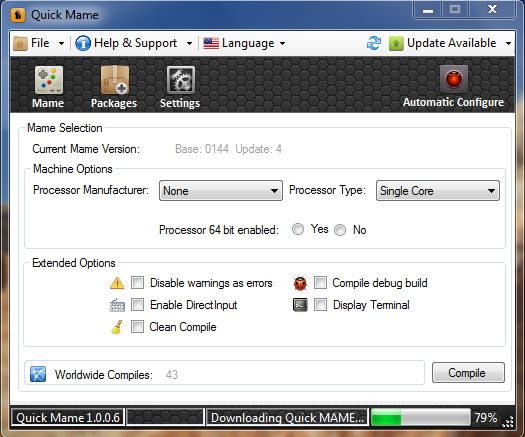Click the blue info Help icon
Viewport: 525px width, 437px height.
pyautogui.click(x=83, y=43)
